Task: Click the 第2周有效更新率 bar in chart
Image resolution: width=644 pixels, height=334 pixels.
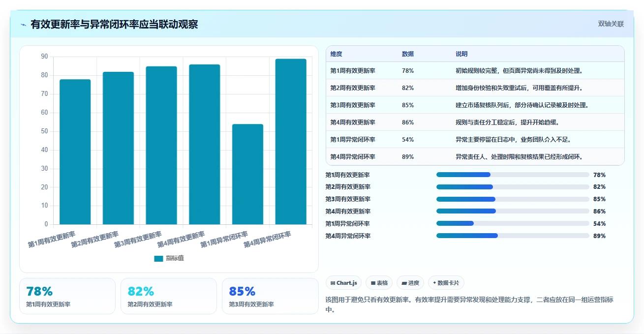Action: (118, 148)
